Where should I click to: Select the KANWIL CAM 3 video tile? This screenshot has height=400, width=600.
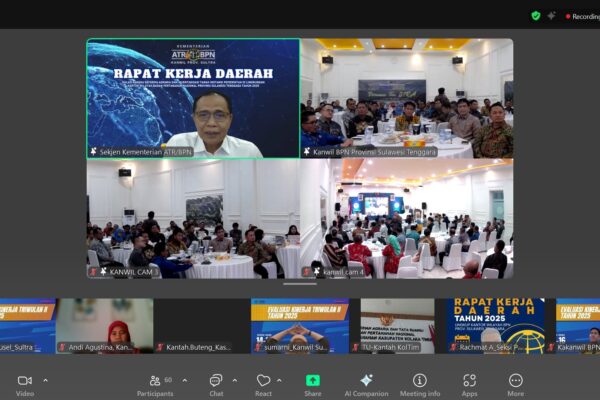pyautogui.click(x=193, y=219)
